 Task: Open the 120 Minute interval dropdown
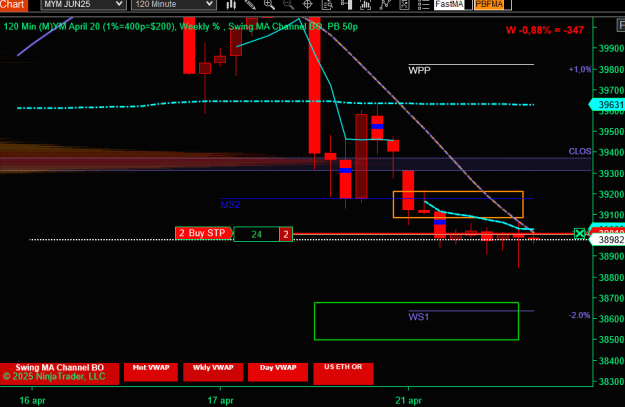pyautogui.click(x=174, y=4)
